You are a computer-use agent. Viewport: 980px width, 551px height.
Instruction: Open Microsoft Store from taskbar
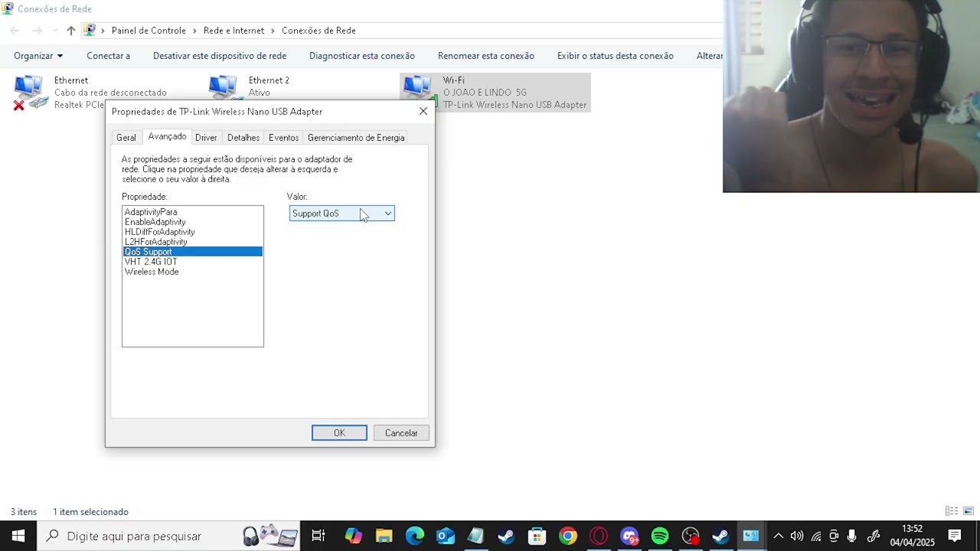tap(537, 536)
